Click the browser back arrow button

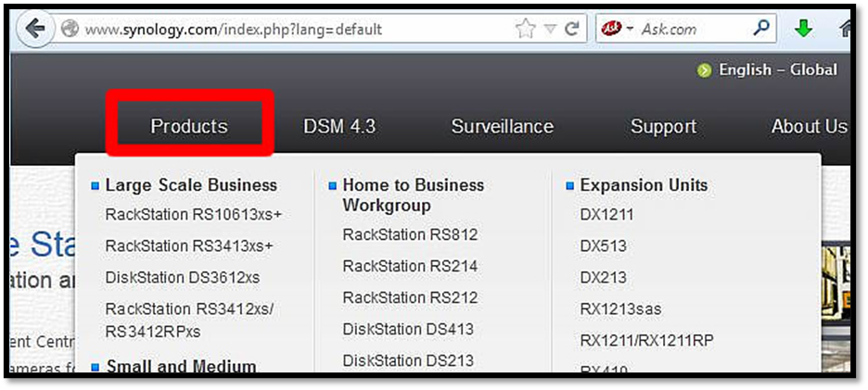35,29
